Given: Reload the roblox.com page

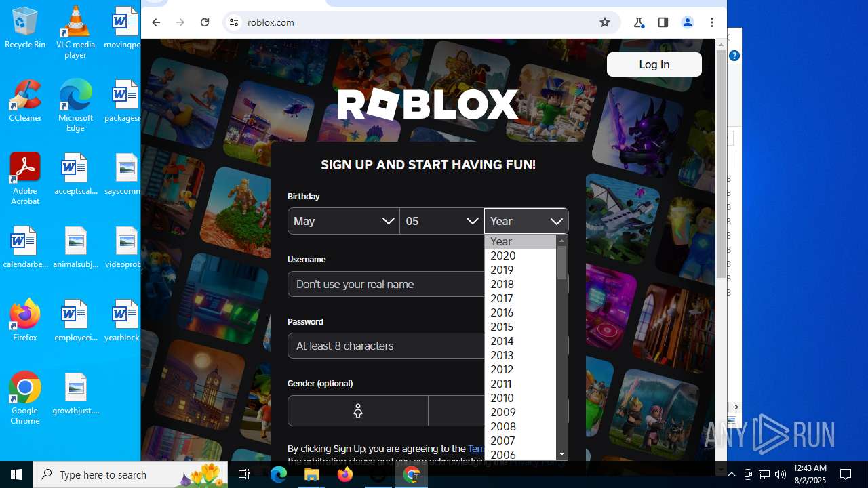Looking at the screenshot, I should (205, 22).
